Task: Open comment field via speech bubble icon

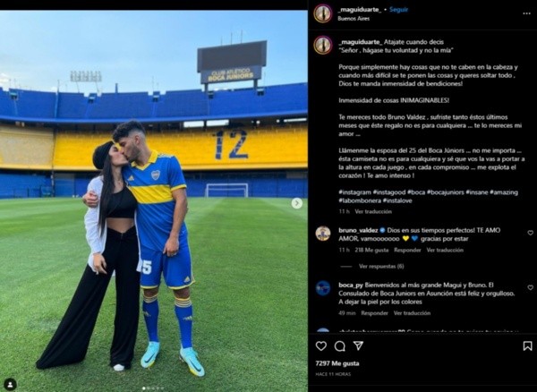Action: pos(340,345)
